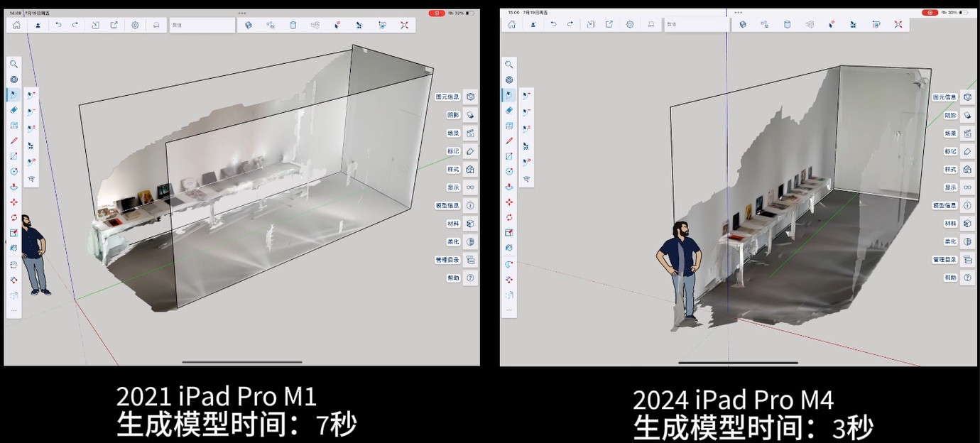The image size is (980, 443).
Task: Choose the subtract-selection arrow in M1 Select flyout
Action: tap(32, 111)
